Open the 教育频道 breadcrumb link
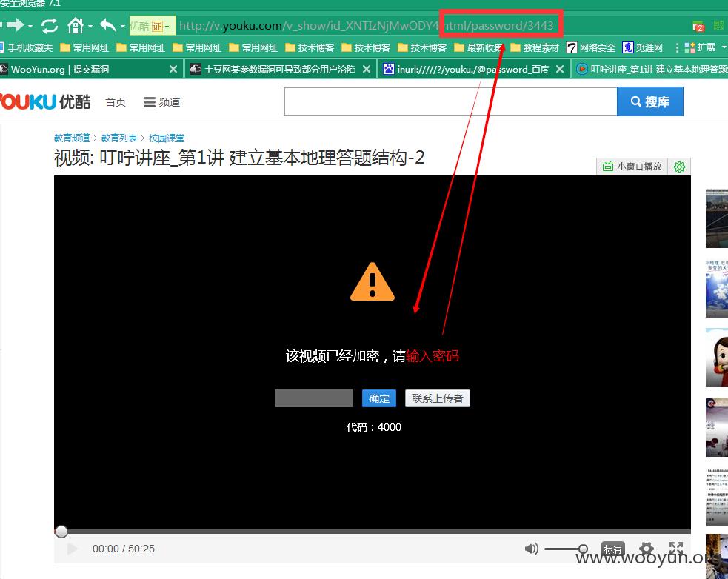The height and width of the screenshot is (579, 728). click(x=72, y=138)
